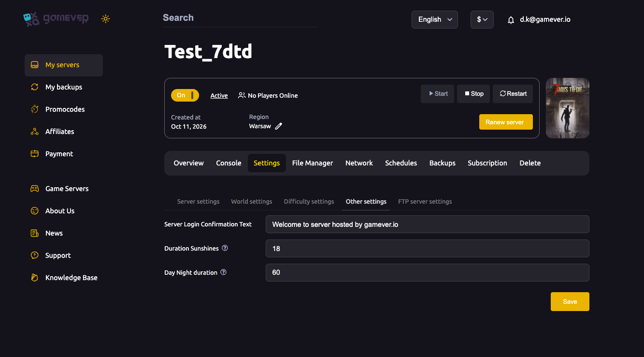
Task: Go to the Schedules tab
Action: tap(401, 163)
